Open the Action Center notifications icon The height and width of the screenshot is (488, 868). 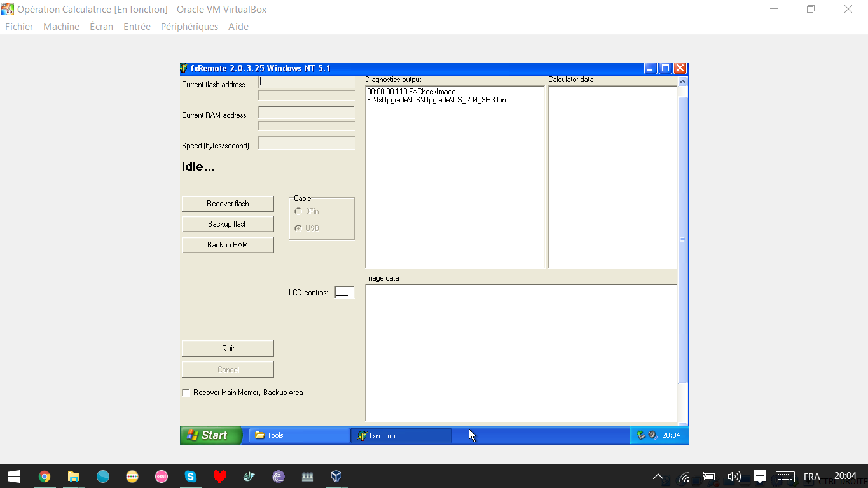[759, 476]
